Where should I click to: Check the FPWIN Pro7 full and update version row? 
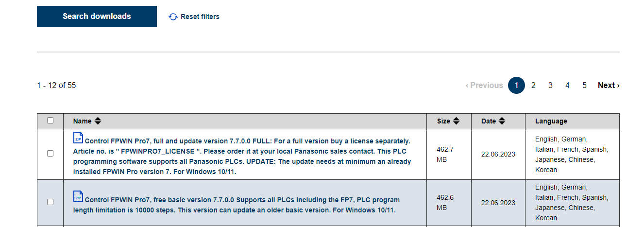51,154
